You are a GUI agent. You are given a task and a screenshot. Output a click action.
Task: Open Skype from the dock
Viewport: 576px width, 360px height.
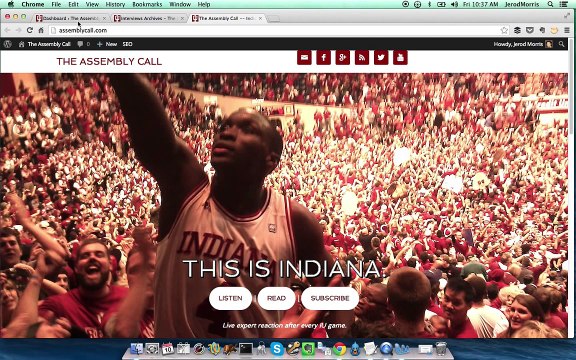tap(277, 348)
